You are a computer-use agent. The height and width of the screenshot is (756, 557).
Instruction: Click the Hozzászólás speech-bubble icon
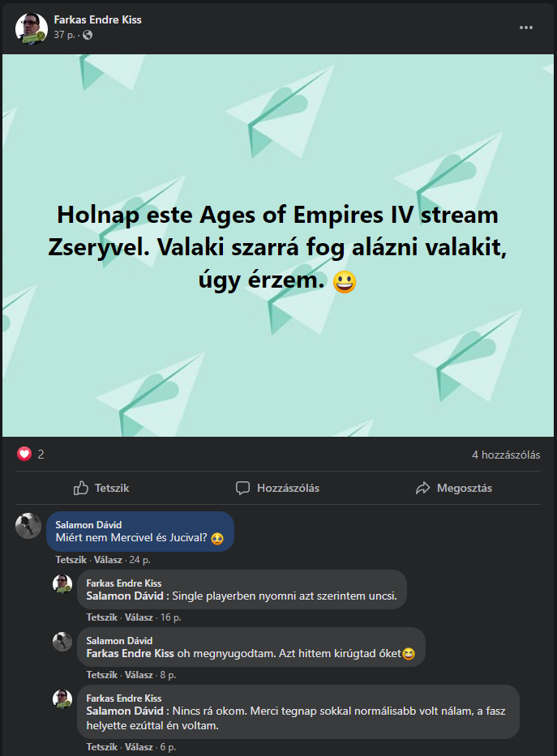242,488
